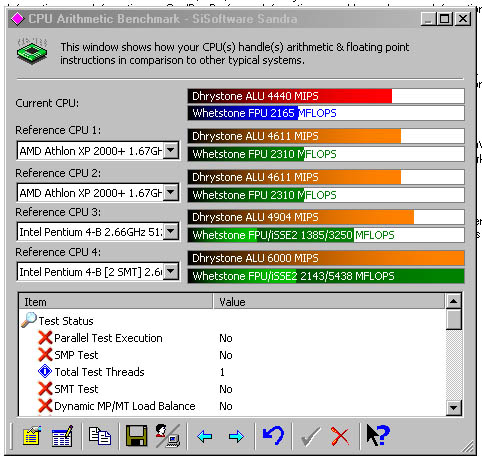Click the Current CPU label

tap(47, 103)
